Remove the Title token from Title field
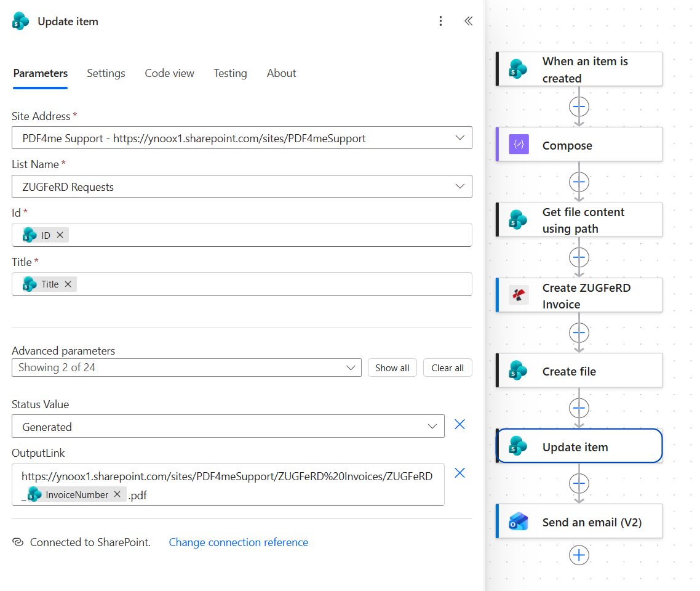This screenshot has width=700, height=591. tap(68, 284)
